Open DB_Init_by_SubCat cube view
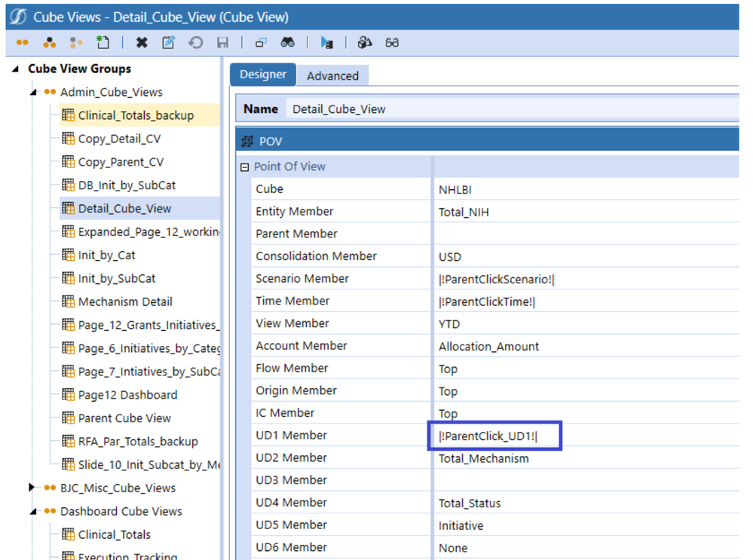753x560 pixels. click(x=127, y=185)
